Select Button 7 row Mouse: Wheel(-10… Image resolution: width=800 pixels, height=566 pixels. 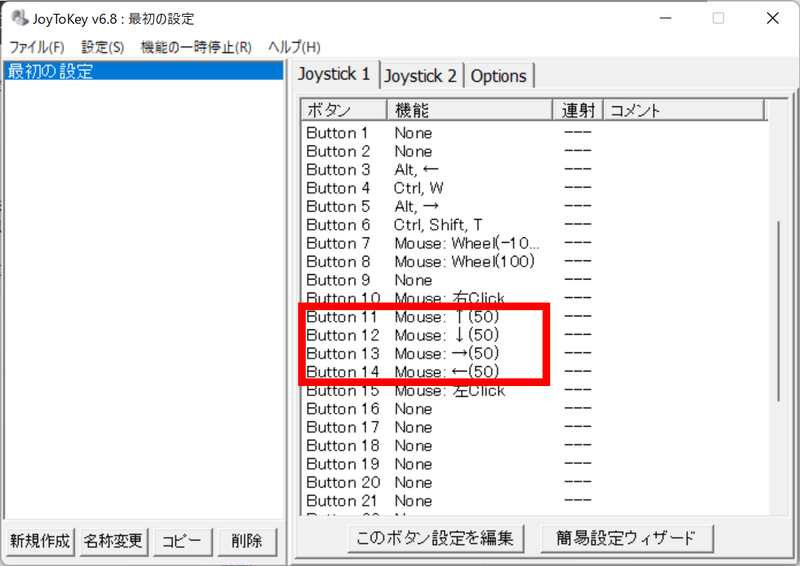pos(534,243)
